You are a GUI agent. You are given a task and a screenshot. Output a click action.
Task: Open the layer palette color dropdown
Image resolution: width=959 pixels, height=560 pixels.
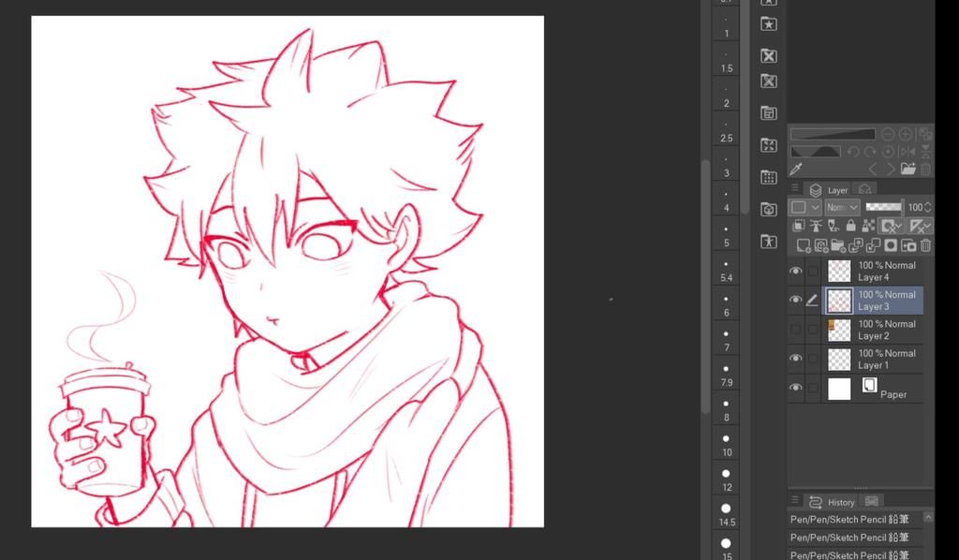tap(804, 207)
